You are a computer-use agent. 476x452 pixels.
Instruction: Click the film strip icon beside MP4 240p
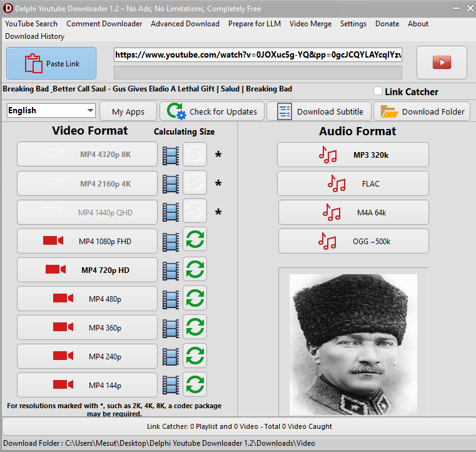[171, 357]
